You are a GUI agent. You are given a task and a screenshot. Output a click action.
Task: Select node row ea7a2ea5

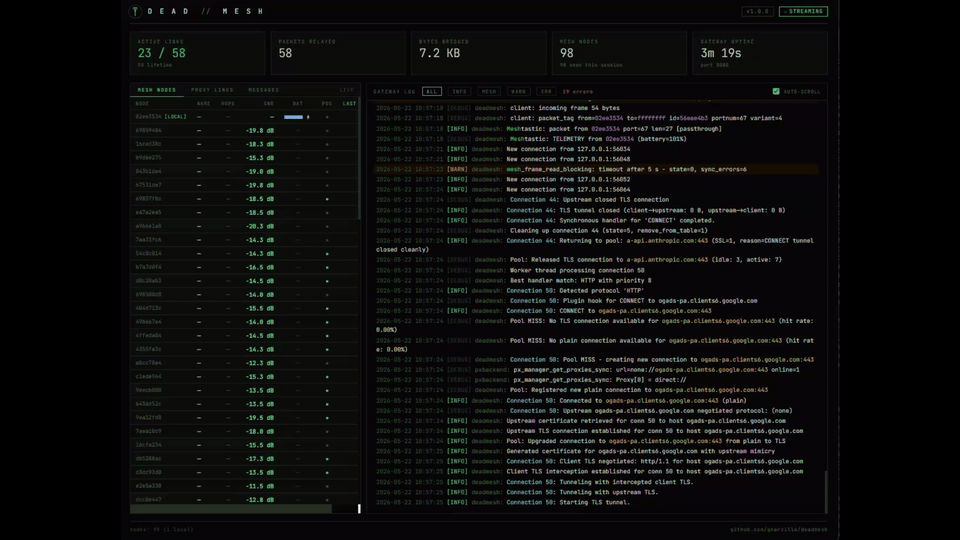tap(244, 212)
